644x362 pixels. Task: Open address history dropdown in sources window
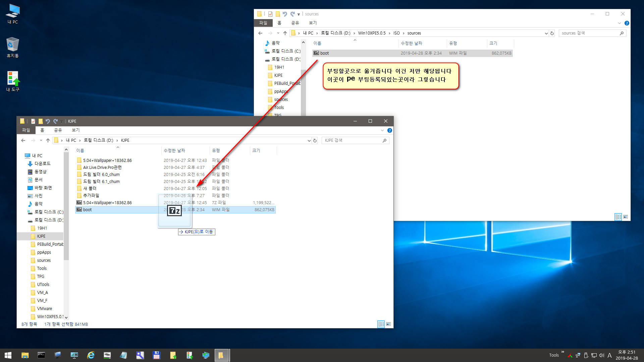point(546,33)
